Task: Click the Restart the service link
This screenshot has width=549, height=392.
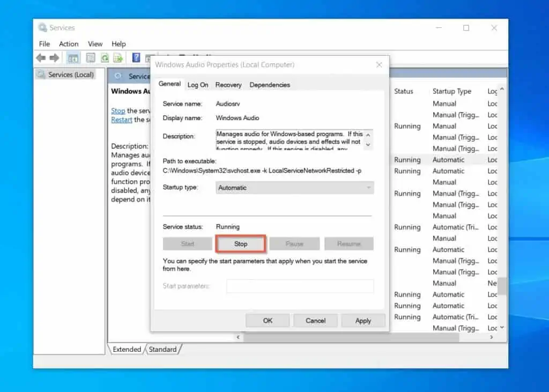Action: (122, 120)
